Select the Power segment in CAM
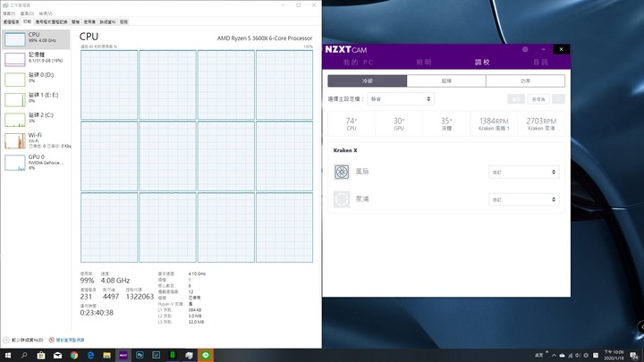Viewport: 644px width, 362px height. (x=525, y=80)
